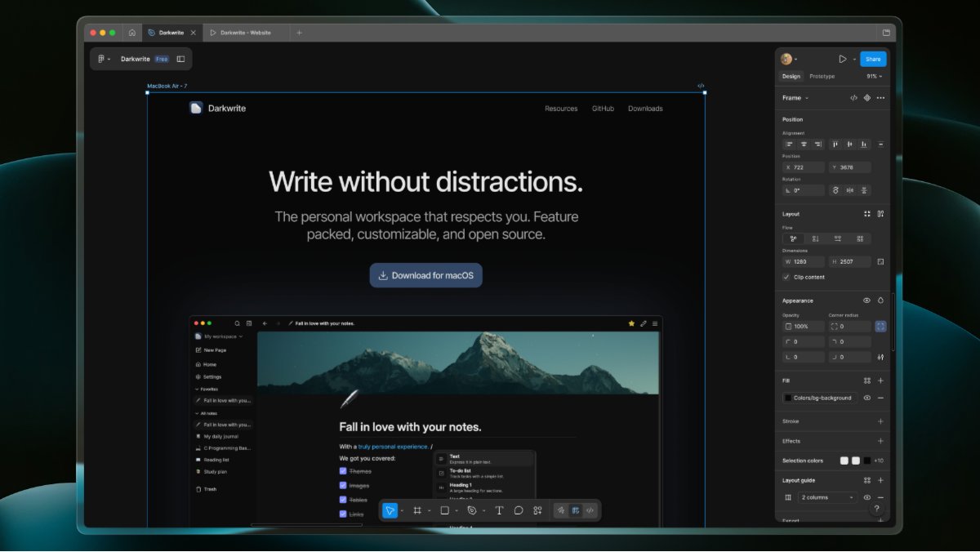
Task: Open the Pen tool options chevron
Action: (x=483, y=511)
